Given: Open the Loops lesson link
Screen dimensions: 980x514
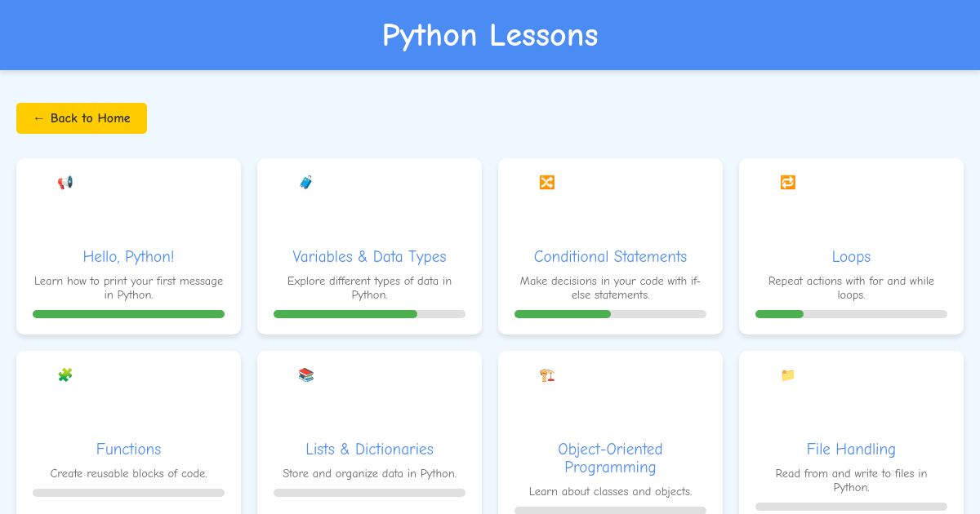Looking at the screenshot, I should (851, 256).
